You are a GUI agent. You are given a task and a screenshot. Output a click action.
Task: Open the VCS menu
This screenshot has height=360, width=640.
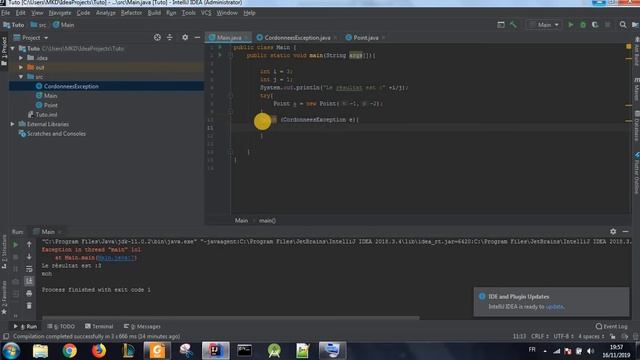[206, 13]
